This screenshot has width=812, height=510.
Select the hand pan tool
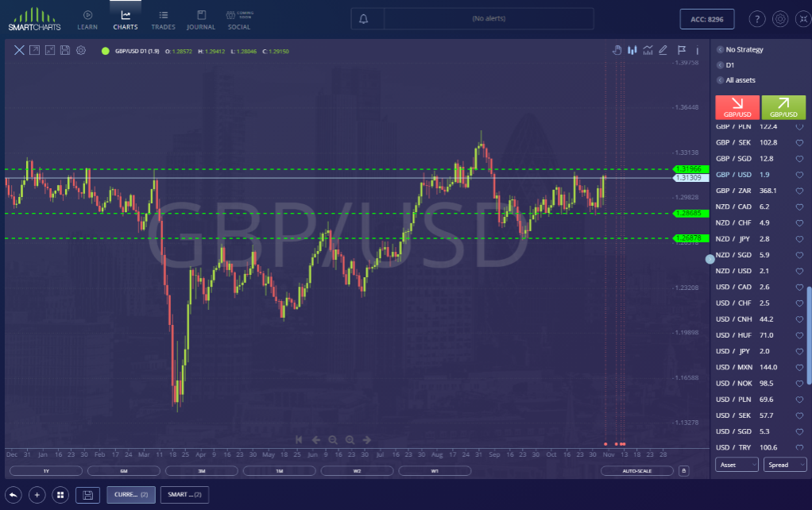pyautogui.click(x=617, y=50)
